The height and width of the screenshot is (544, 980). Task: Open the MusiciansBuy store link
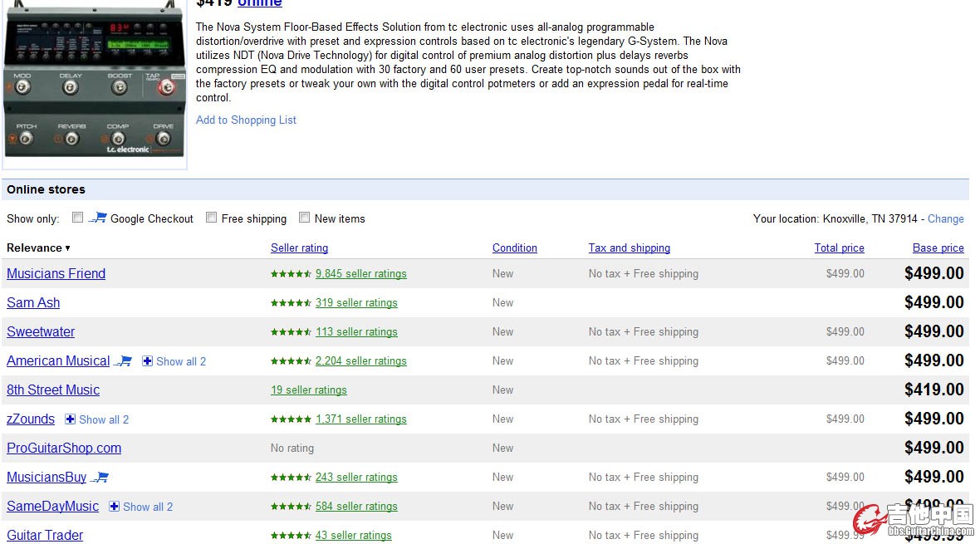tap(47, 477)
